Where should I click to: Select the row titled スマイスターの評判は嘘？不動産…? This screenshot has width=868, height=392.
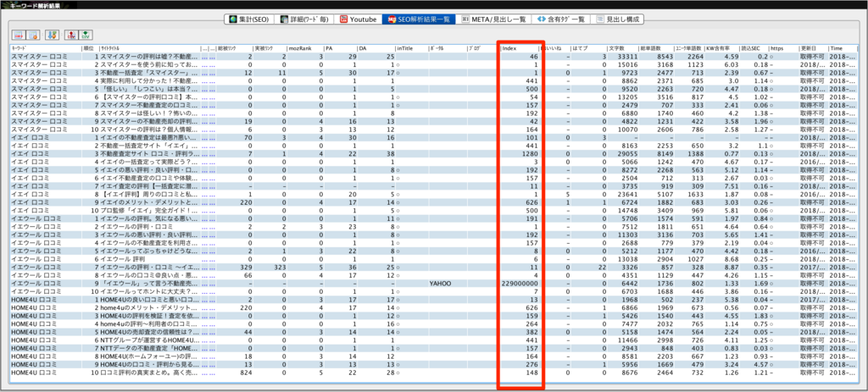click(433, 57)
